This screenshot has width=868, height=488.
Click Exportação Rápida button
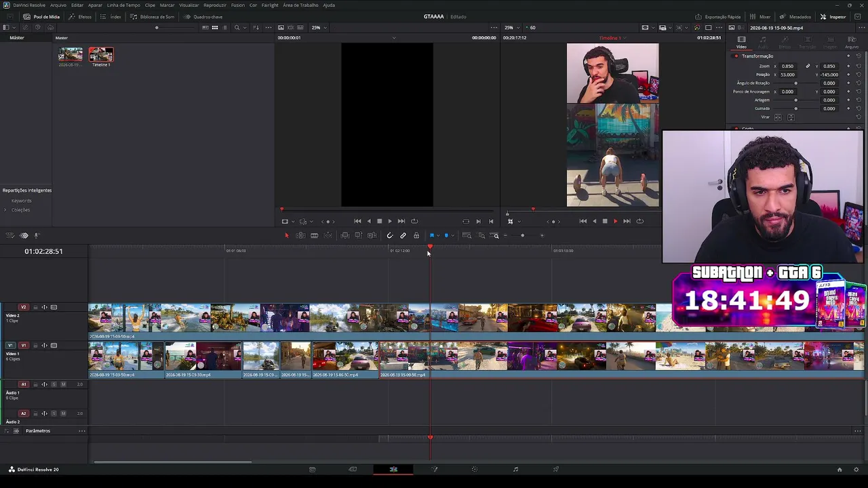pyautogui.click(x=717, y=16)
